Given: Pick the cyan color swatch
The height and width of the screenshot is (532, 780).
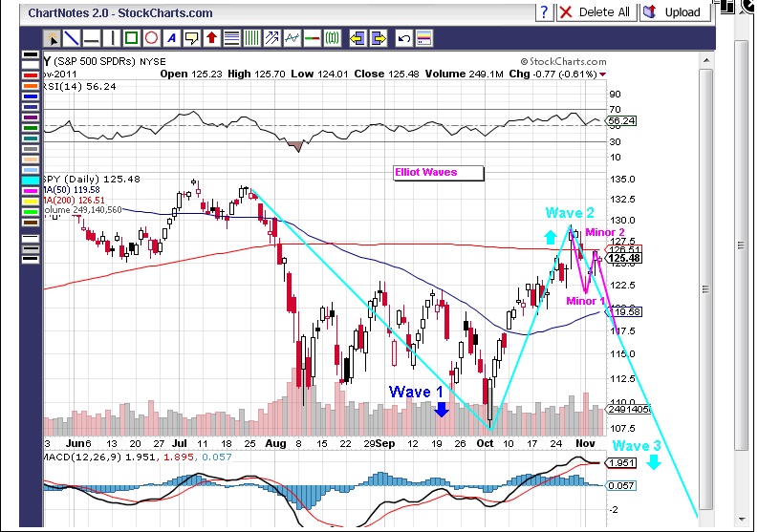Looking at the screenshot, I should [x=31, y=181].
